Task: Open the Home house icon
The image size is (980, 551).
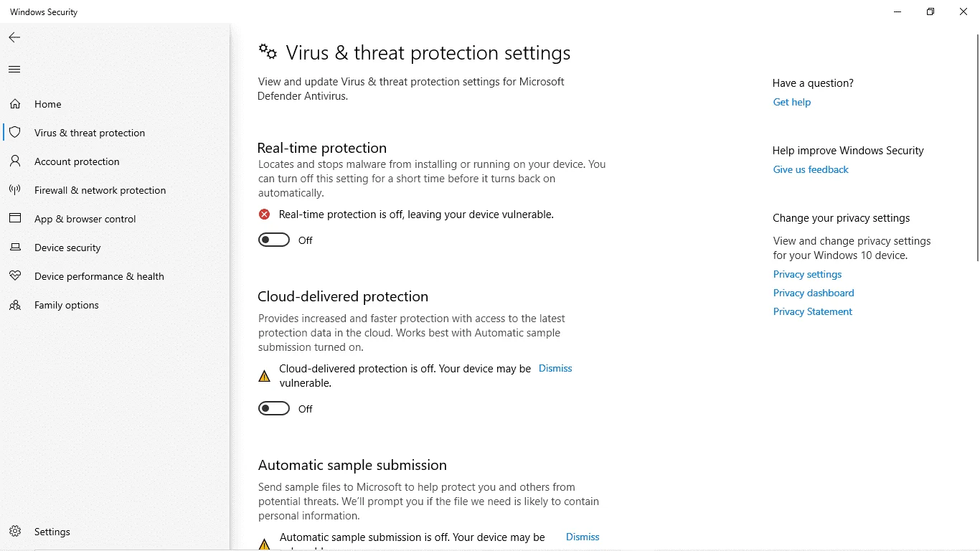Action: click(14, 104)
